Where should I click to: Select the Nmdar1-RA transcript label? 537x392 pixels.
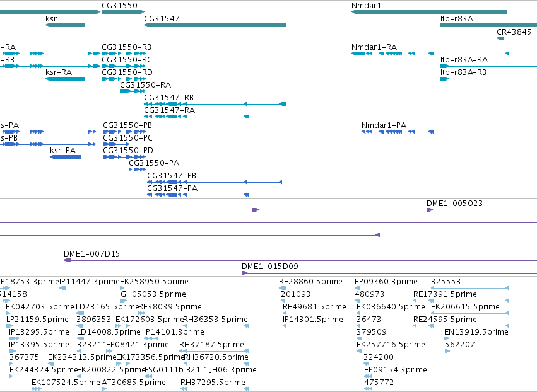374,47
